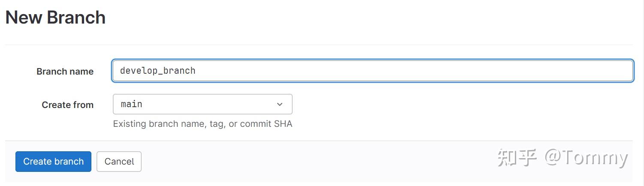Click the gray footer bar beside Cancel
644x186 pixels.
click(300, 162)
